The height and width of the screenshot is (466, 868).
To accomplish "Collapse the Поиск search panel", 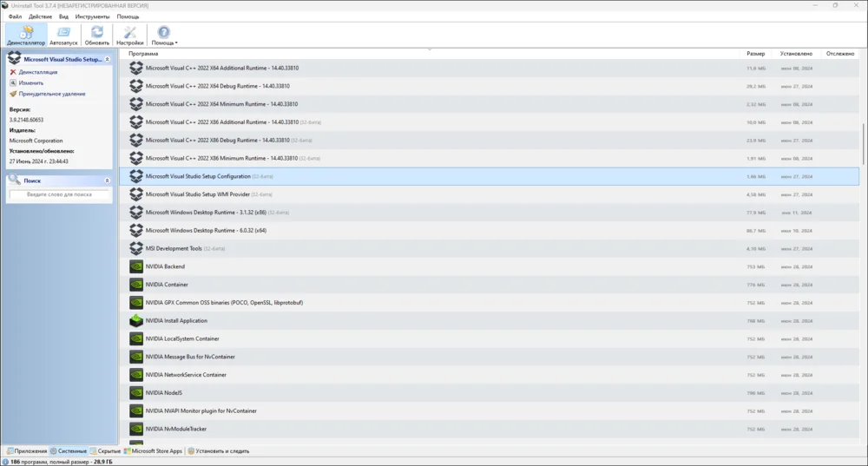I will pyautogui.click(x=107, y=180).
